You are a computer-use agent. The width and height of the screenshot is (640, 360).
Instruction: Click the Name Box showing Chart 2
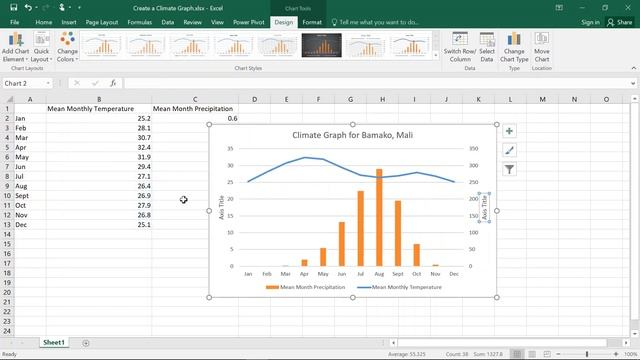pos(24,83)
